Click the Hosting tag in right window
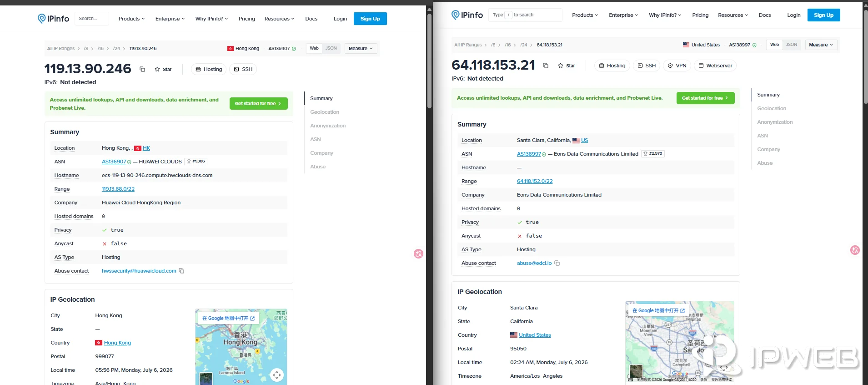 click(x=612, y=66)
